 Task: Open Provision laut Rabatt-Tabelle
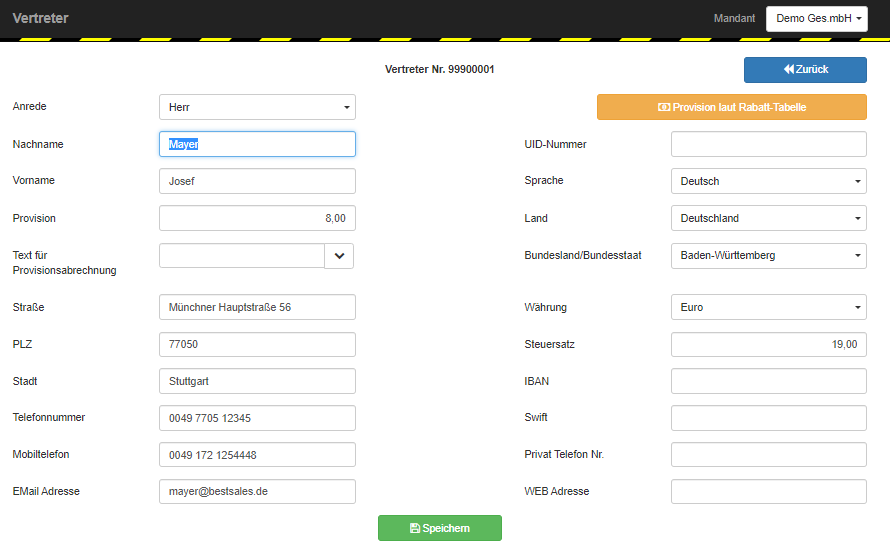732,107
